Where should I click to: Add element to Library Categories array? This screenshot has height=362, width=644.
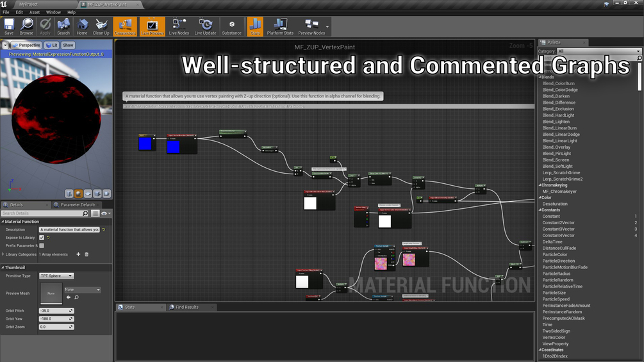78,254
